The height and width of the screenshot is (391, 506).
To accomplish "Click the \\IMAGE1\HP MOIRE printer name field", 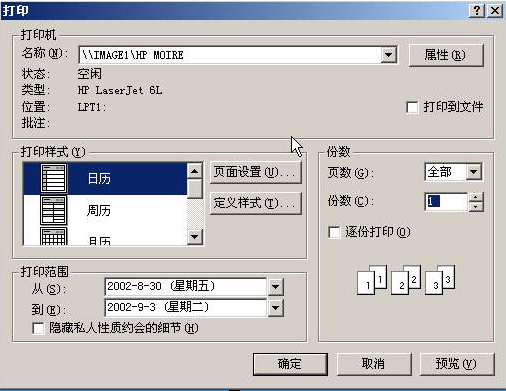I will tap(230, 55).
